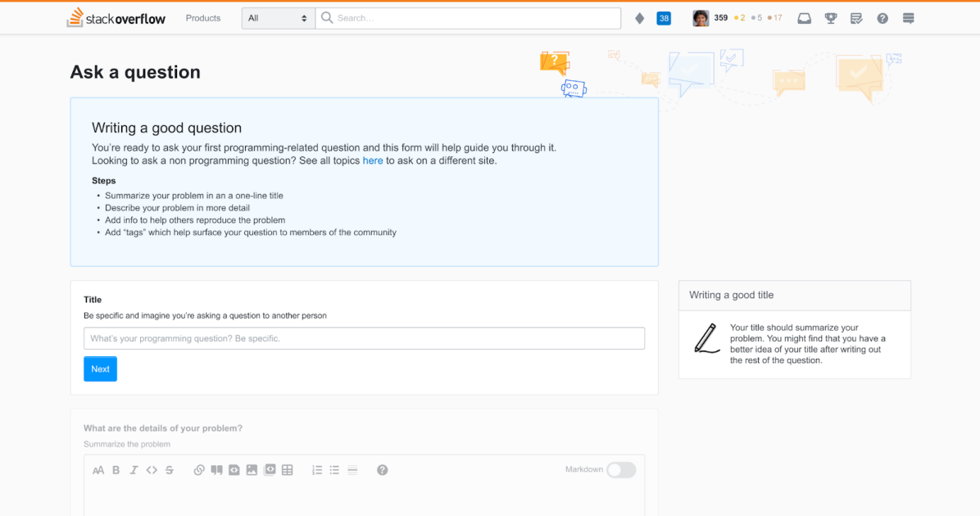The height and width of the screenshot is (516, 980).
Task: Click the Search input field
Action: [468, 18]
